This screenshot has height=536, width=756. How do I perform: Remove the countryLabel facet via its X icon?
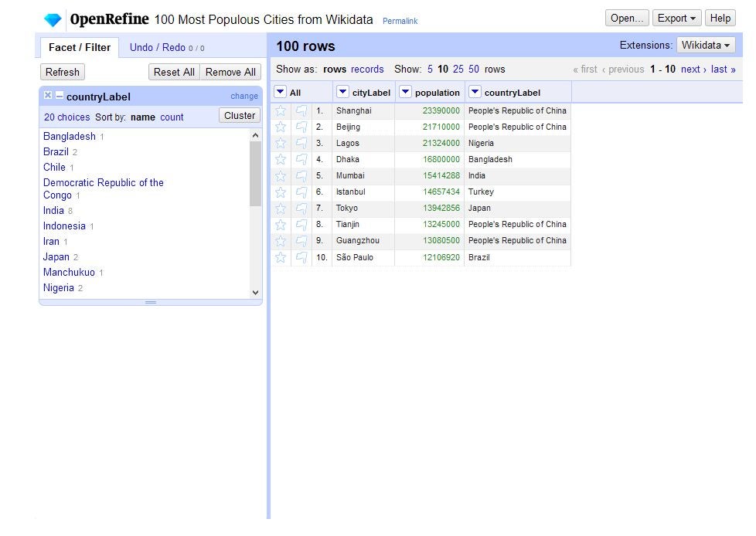pos(47,95)
